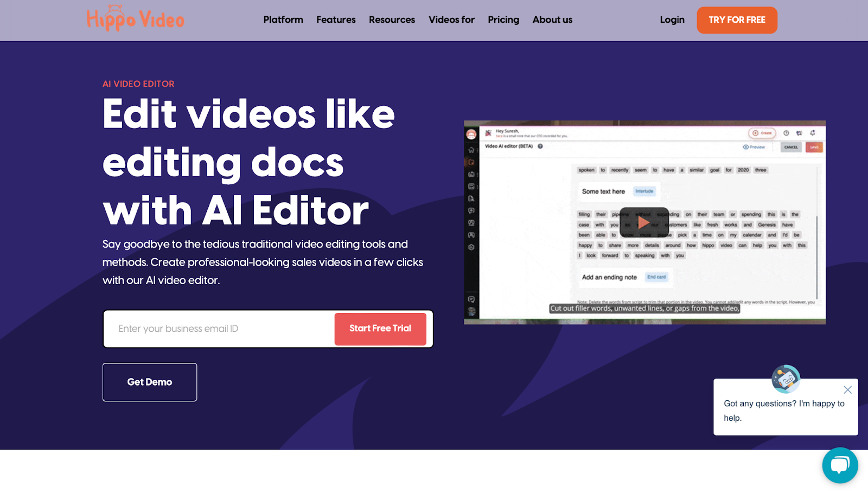Click the chat icon at bottom of video sidebar
Viewport: 868px width, 493px height.
click(x=471, y=299)
